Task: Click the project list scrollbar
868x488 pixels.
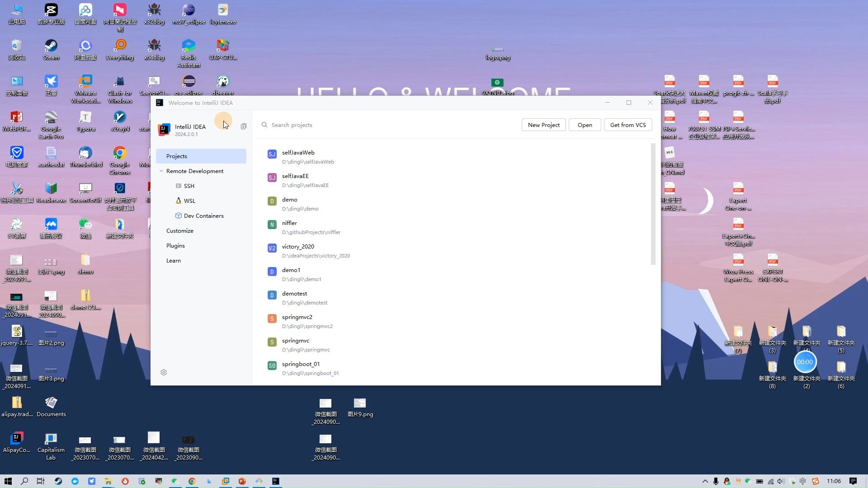Action: click(x=653, y=204)
